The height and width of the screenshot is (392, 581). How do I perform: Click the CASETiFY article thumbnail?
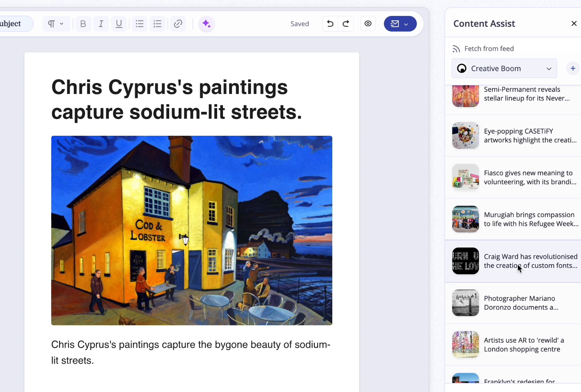[x=466, y=135]
